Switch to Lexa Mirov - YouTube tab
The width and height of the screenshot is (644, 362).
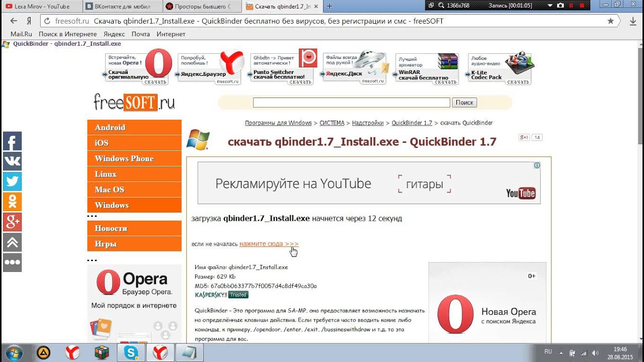coord(42,6)
